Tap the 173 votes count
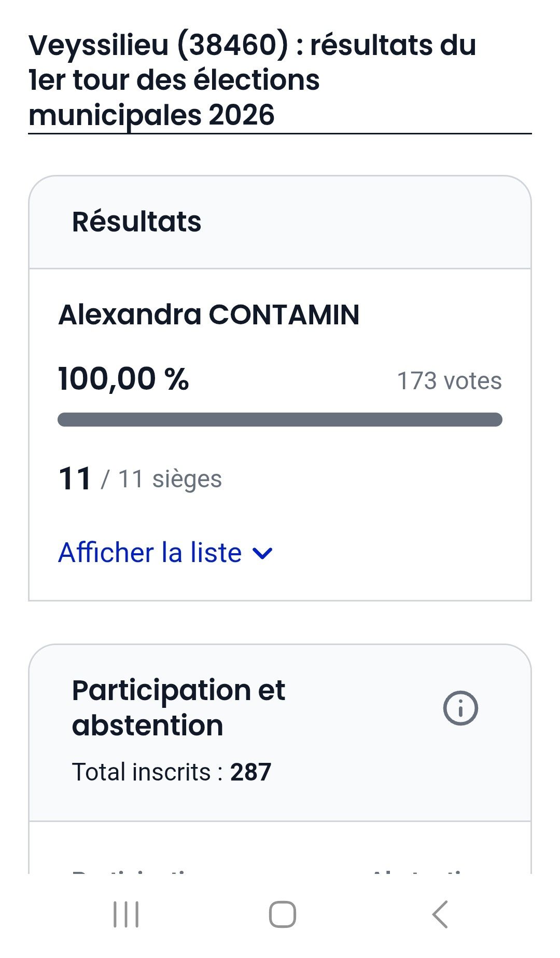Viewport: 560px width, 958px height. coord(449,381)
